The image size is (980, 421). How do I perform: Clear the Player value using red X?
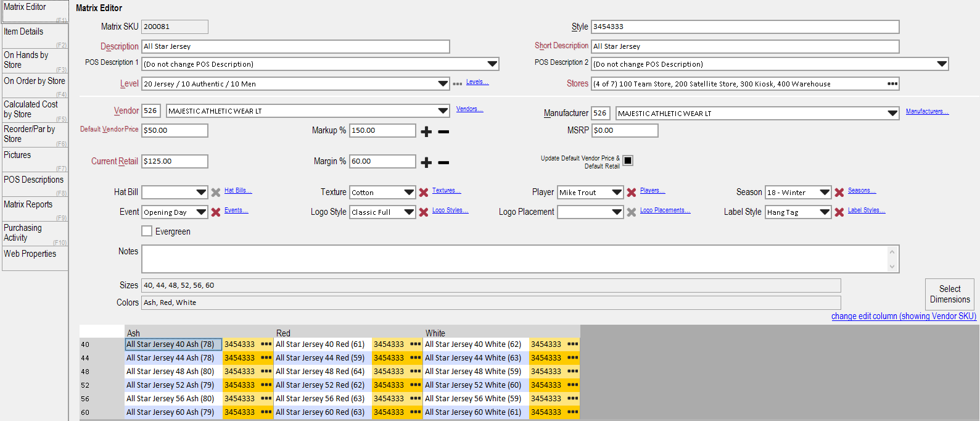click(632, 193)
